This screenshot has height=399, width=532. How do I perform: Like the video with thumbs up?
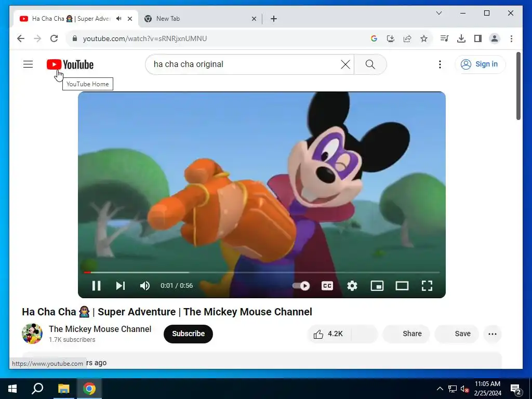coord(329,334)
